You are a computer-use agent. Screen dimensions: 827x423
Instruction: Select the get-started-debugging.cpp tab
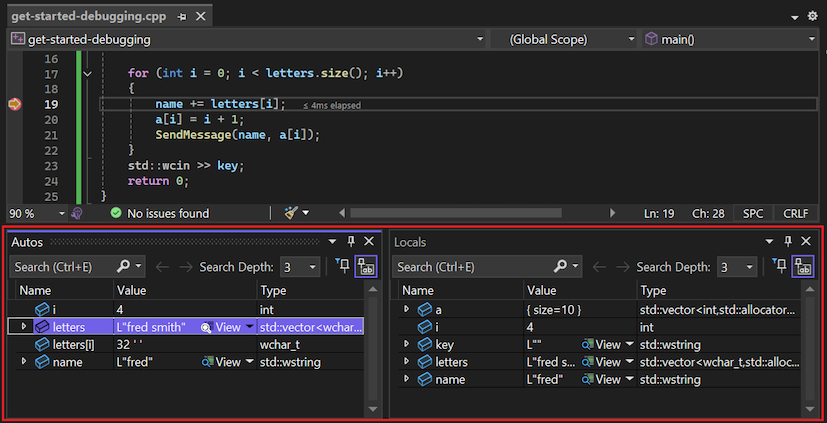[88, 17]
